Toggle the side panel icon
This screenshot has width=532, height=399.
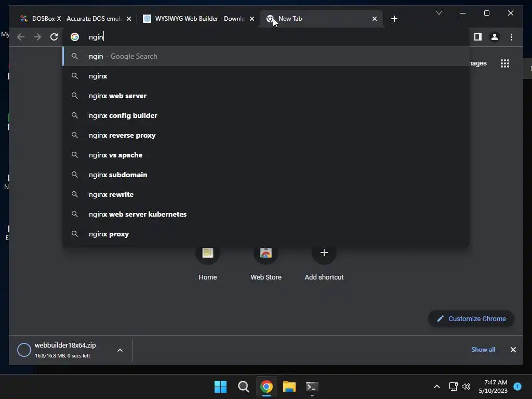click(x=478, y=37)
